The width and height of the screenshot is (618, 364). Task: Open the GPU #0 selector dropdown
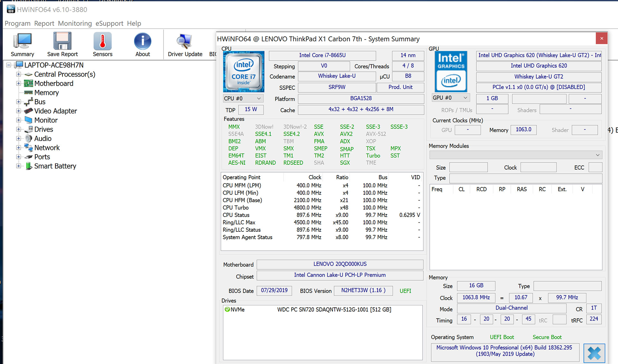451,98
